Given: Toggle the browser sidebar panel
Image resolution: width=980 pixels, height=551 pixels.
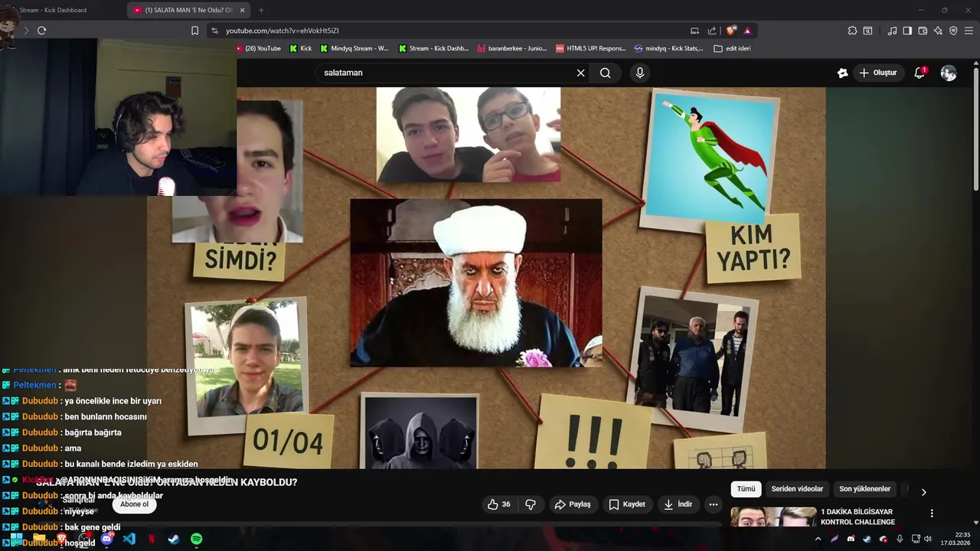Looking at the screenshot, I should coord(907,31).
